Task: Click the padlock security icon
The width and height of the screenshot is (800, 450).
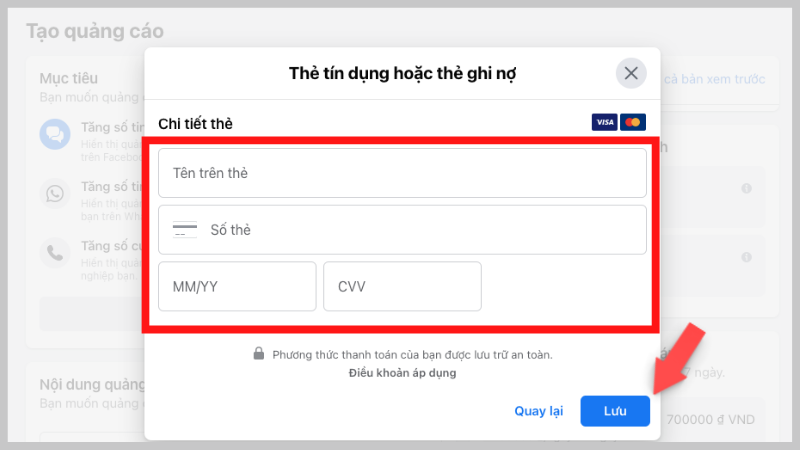Action: 258,354
